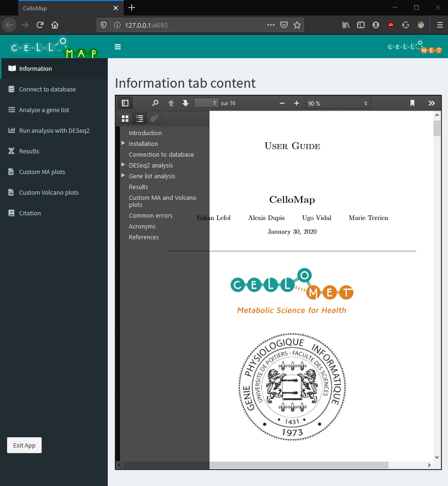Open the browser Library menu
This screenshot has width=448, height=486.
point(346,25)
